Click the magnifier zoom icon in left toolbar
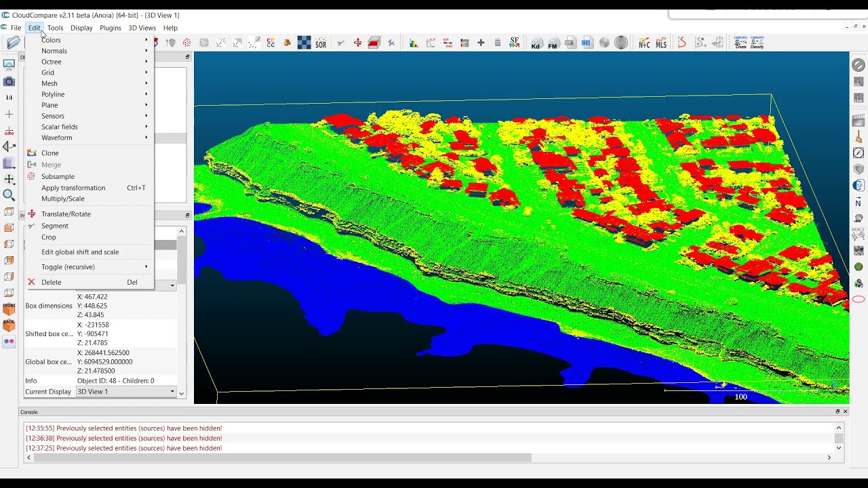This screenshot has height=488, width=868. click(9, 195)
